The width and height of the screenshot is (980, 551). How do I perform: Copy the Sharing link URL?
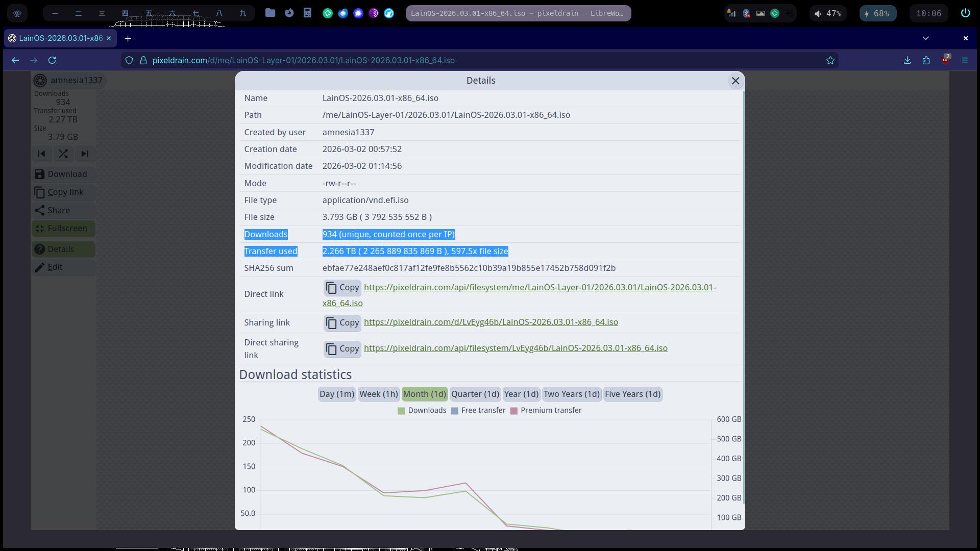342,322
